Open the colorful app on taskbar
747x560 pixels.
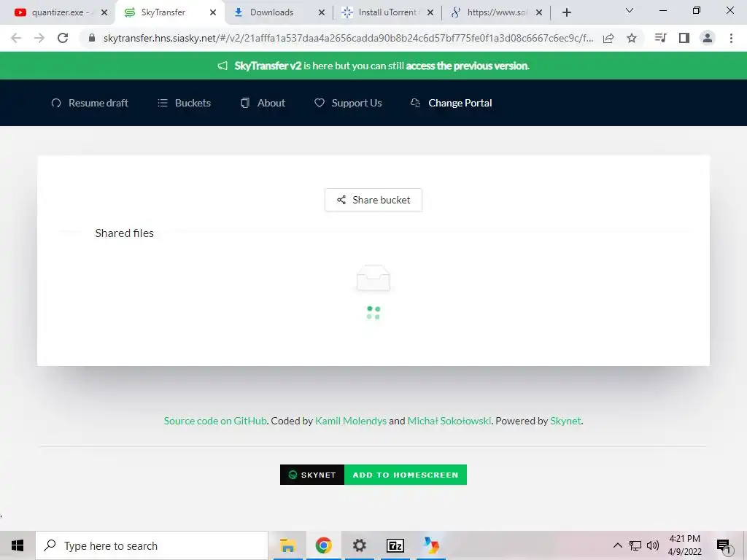point(431,545)
